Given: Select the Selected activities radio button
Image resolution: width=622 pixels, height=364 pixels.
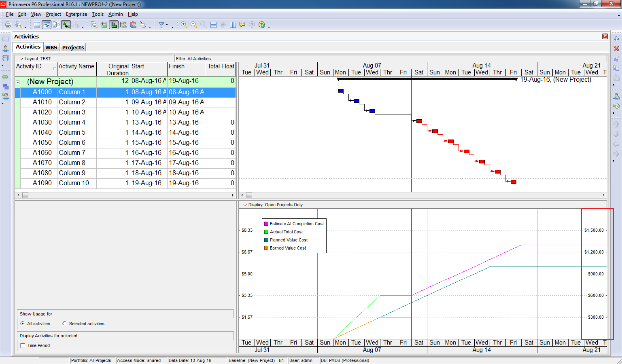Looking at the screenshot, I should 64,324.
